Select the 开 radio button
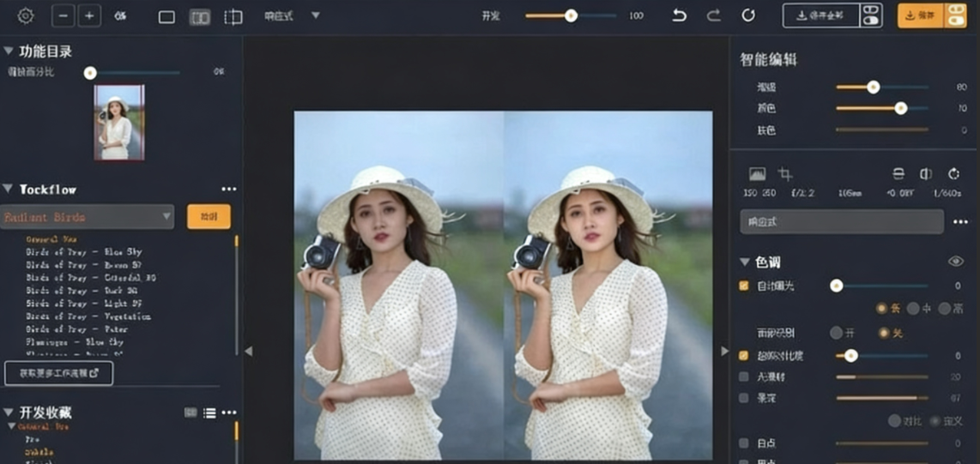Screen dimensions: 980x464 click(x=836, y=333)
